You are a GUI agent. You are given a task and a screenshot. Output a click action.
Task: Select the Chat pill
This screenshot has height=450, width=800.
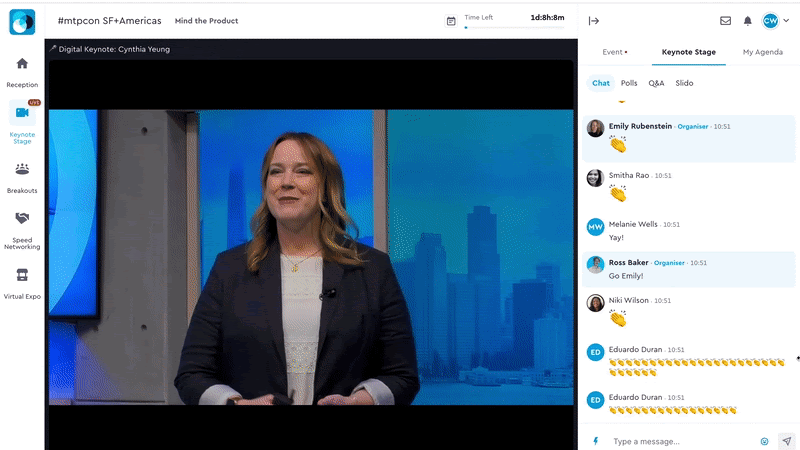(600, 83)
